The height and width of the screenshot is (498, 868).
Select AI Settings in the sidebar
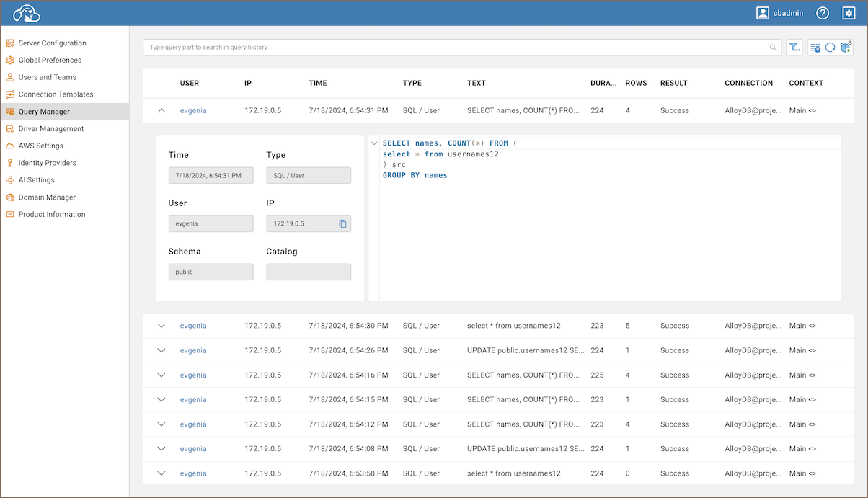tap(37, 180)
